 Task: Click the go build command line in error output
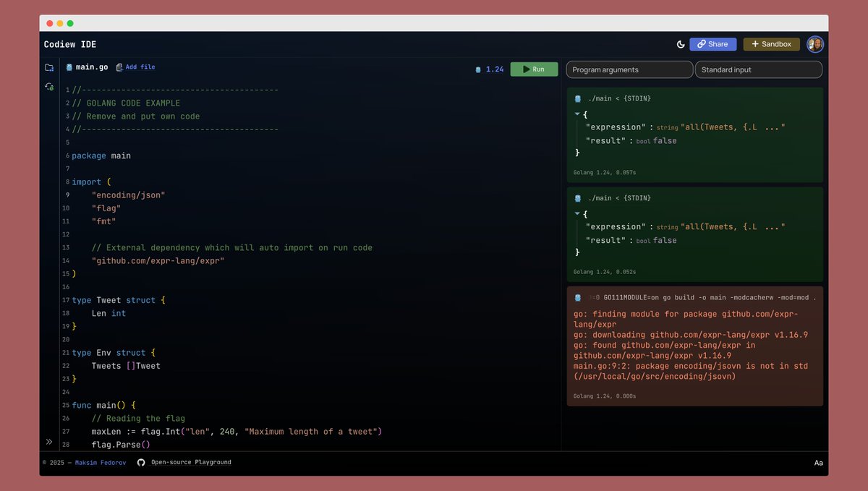pos(702,297)
